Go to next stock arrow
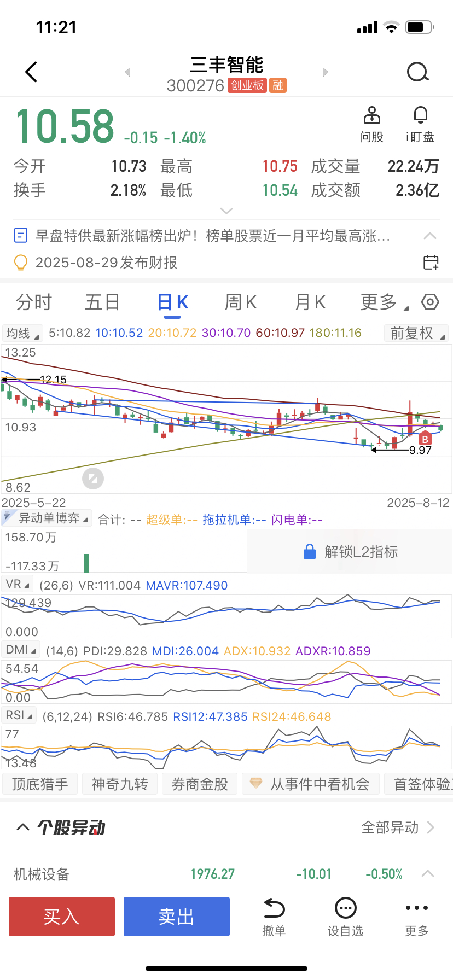The width and height of the screenshot is (453, 980). pos(326,72)
